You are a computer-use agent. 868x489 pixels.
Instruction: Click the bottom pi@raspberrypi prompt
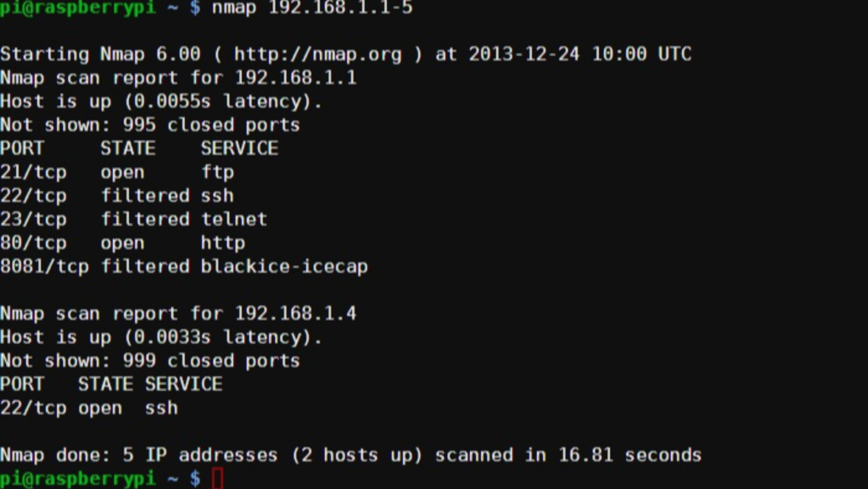pyautogui.click(x=77, y=478)
